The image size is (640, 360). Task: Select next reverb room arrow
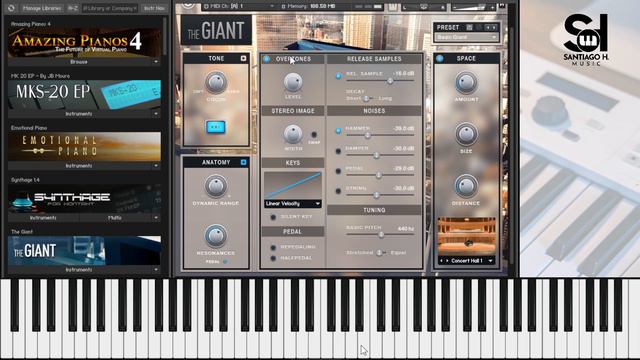[447, 260]
